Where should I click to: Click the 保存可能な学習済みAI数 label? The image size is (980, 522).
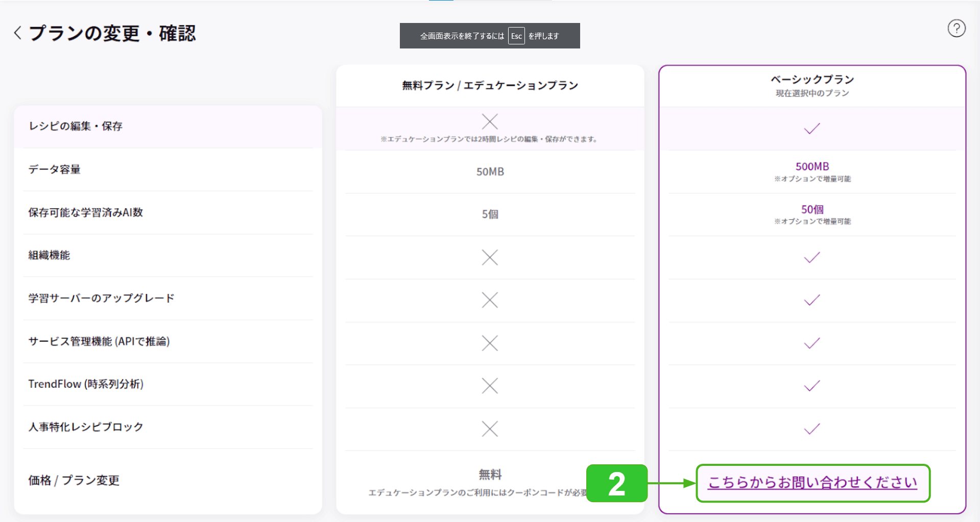coord(86,212)
